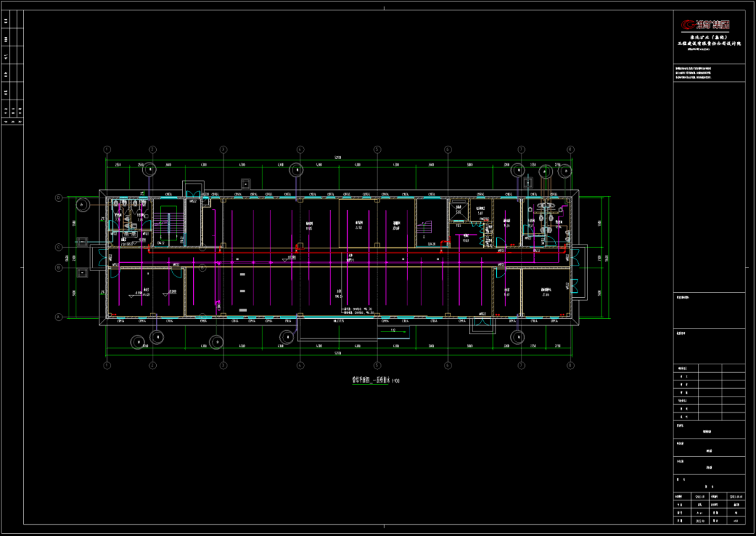Click the red company logo in title block
The height and width of the screenshot is (536, 756).
tap(707, 25)
